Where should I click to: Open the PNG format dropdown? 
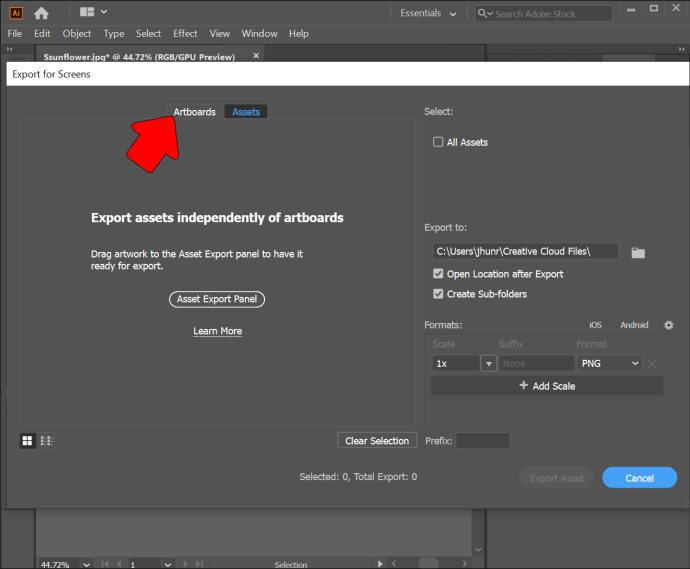pos(608,364)
